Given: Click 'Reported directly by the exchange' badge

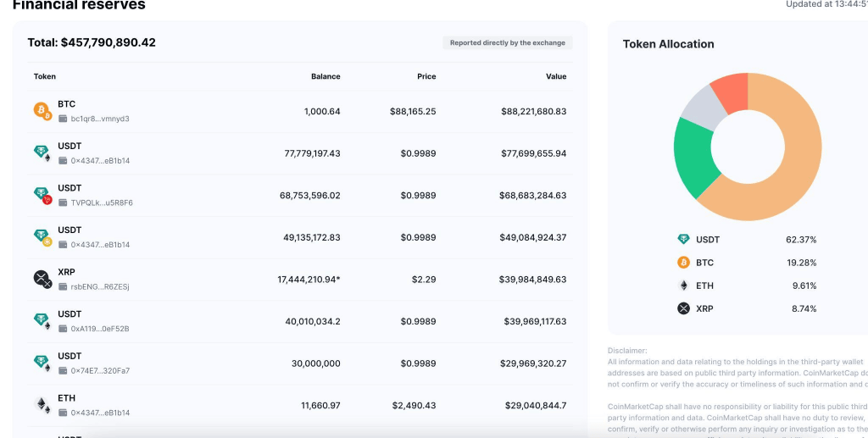Looking at the screenshot, I should pos(508,42).
